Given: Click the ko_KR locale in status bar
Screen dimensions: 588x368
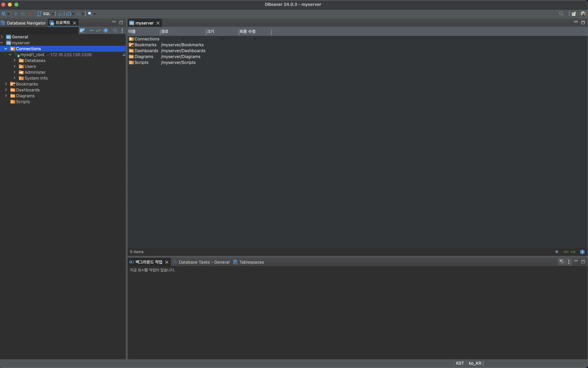Looking at the screenshot, I should (x=475, y=363).
